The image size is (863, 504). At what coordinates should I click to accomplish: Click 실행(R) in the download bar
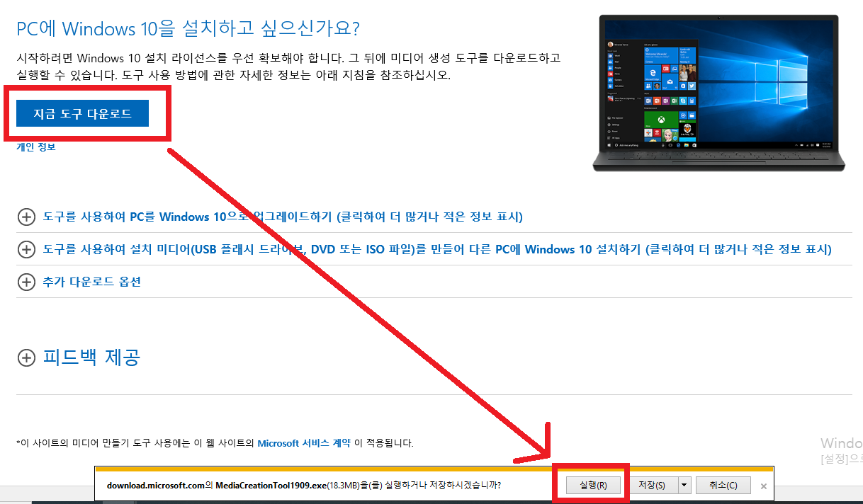pyautogui.click(x=593, y=485)
